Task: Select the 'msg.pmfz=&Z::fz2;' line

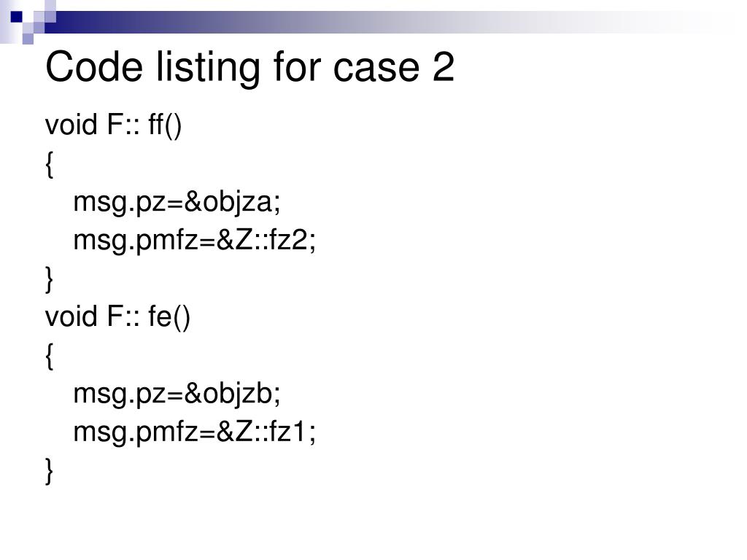Action: pos(194,241)
